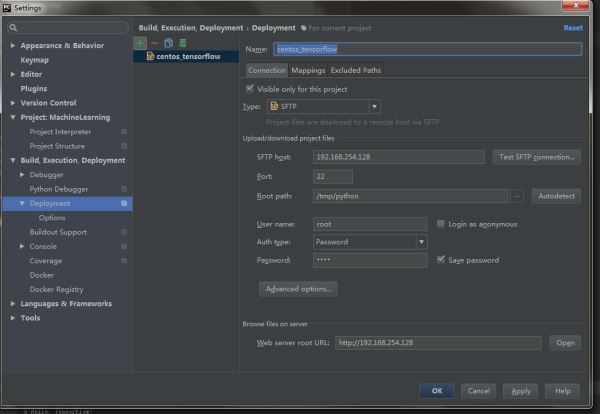
Task: Expand the Editor section
Action: [13, 74]
